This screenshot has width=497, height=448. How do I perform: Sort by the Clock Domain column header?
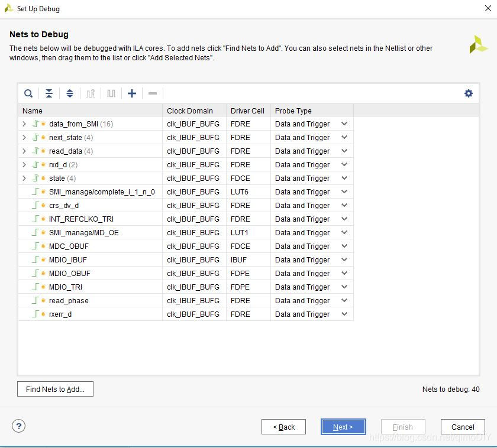194,111
